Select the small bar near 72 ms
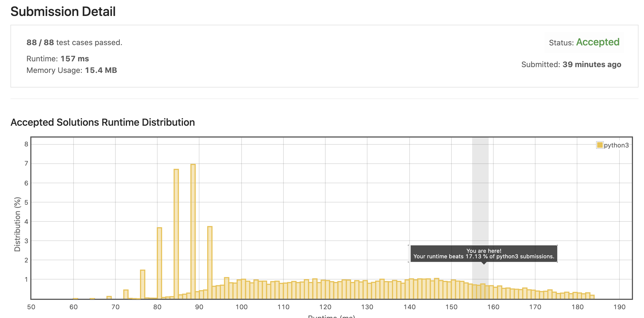The image size is (644, 318). (x=126, y=294)
